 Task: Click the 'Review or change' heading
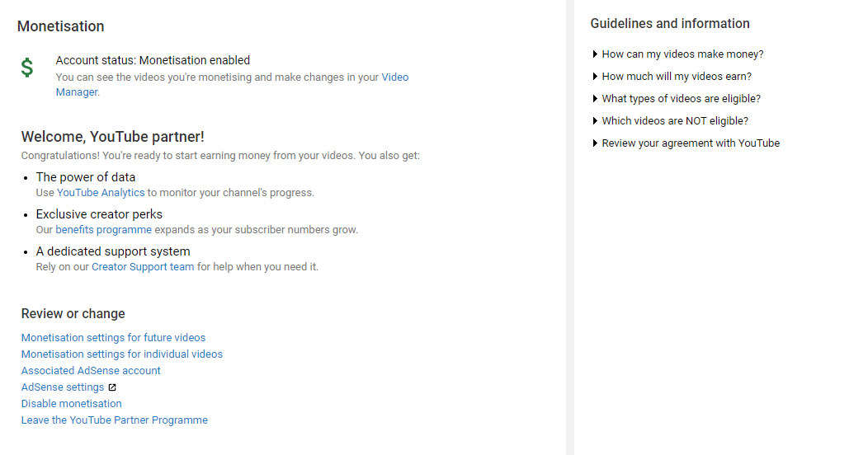tap(73, 313)
